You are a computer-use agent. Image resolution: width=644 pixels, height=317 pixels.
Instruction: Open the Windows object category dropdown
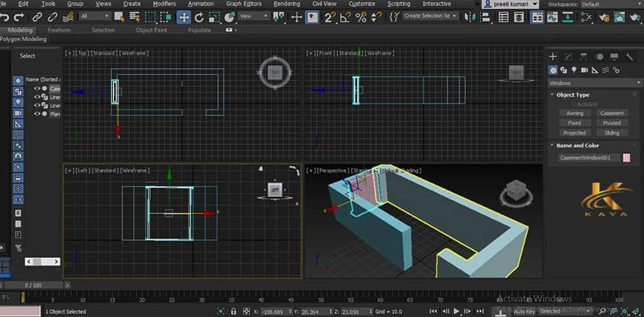point(595,83)
